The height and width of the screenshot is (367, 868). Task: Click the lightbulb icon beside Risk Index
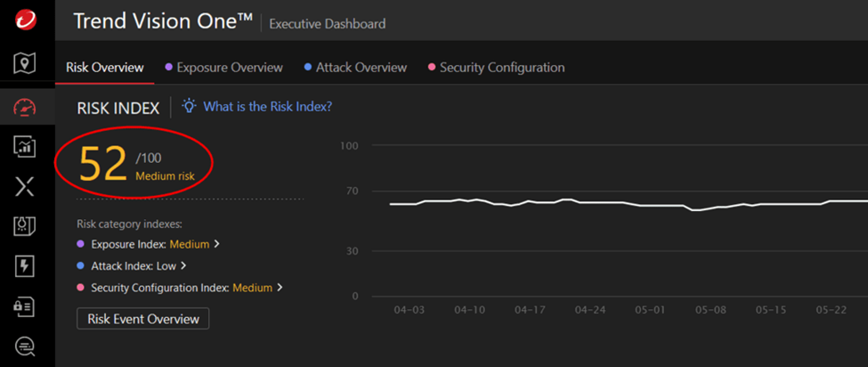tap(190, 106)
